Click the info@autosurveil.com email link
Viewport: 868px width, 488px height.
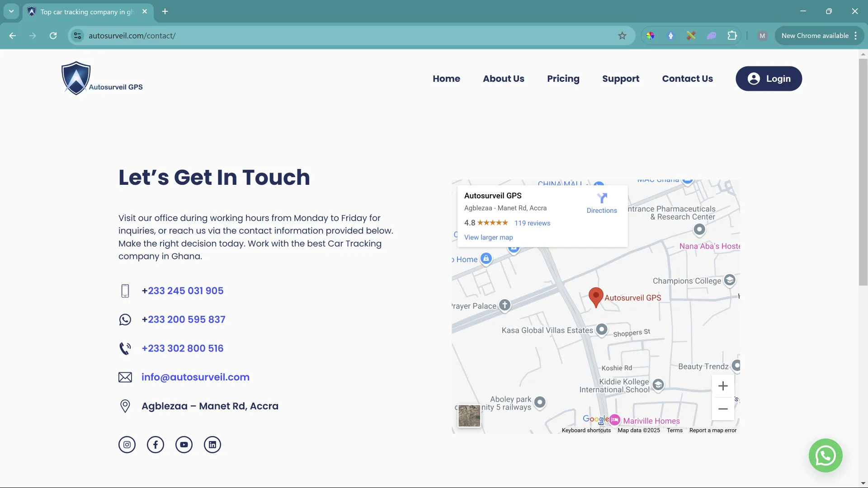[195, 377]
